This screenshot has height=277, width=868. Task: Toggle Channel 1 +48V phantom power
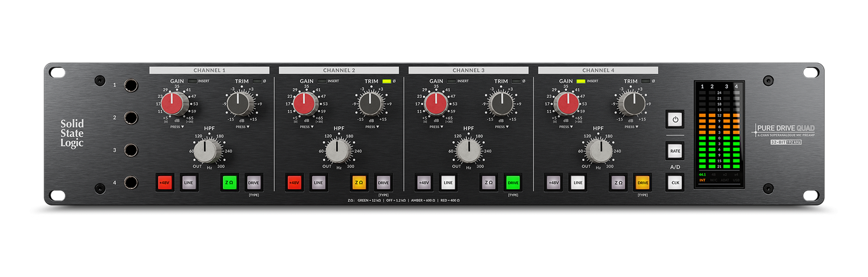(165, 183)
